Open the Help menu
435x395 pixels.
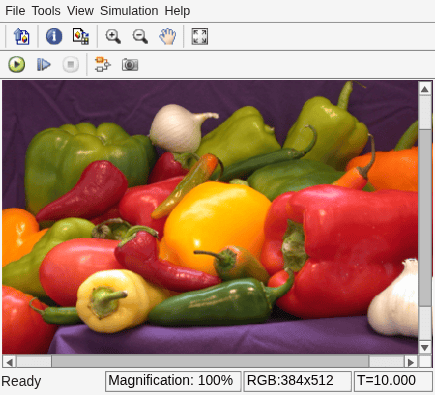point(177,11)
